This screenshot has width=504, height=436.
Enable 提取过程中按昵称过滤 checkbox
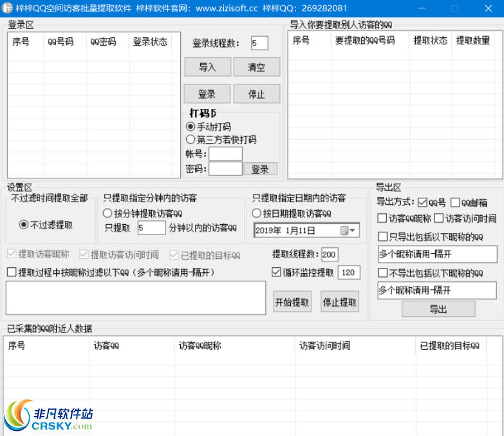coord(12,272)
